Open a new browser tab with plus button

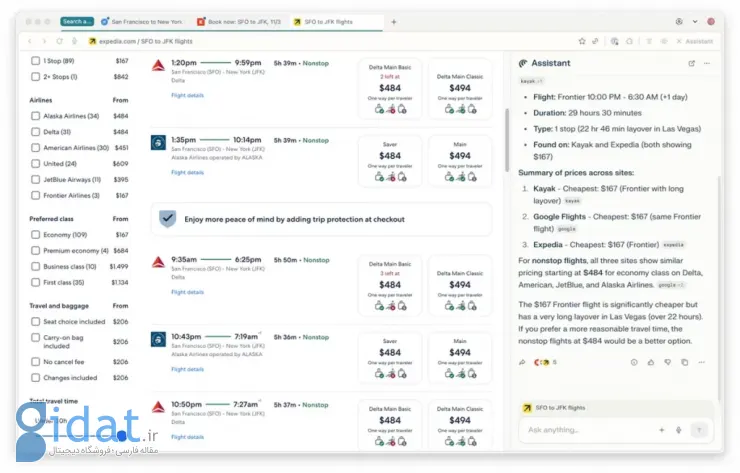[393, 21]
